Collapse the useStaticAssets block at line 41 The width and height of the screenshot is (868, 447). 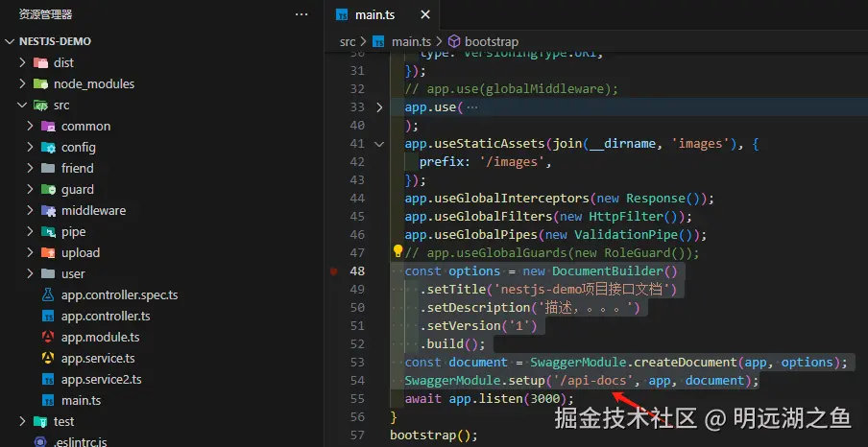[379, 144]
